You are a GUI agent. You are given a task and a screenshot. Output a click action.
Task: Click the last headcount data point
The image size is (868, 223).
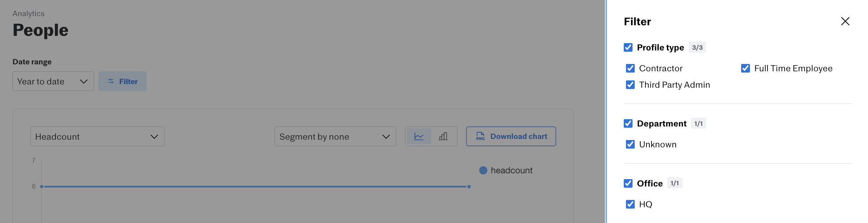469,186
